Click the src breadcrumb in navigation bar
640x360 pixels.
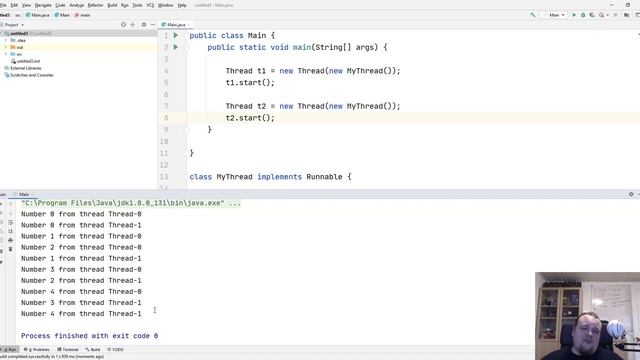(18, 15)
